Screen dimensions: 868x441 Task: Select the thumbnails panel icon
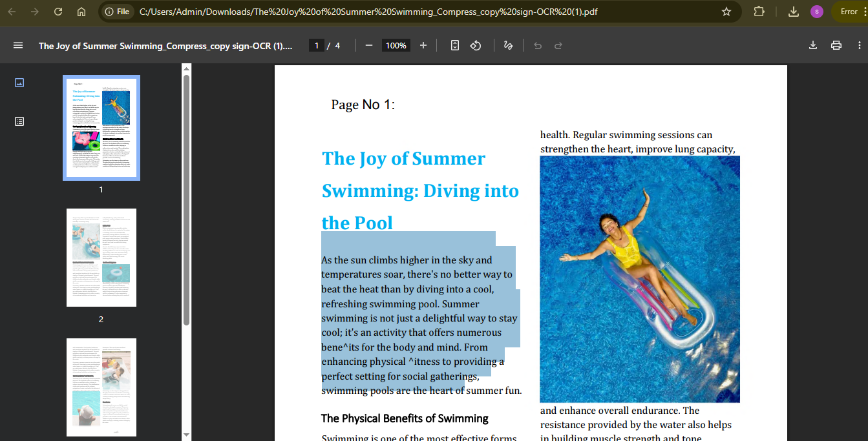tap(19, 82)
